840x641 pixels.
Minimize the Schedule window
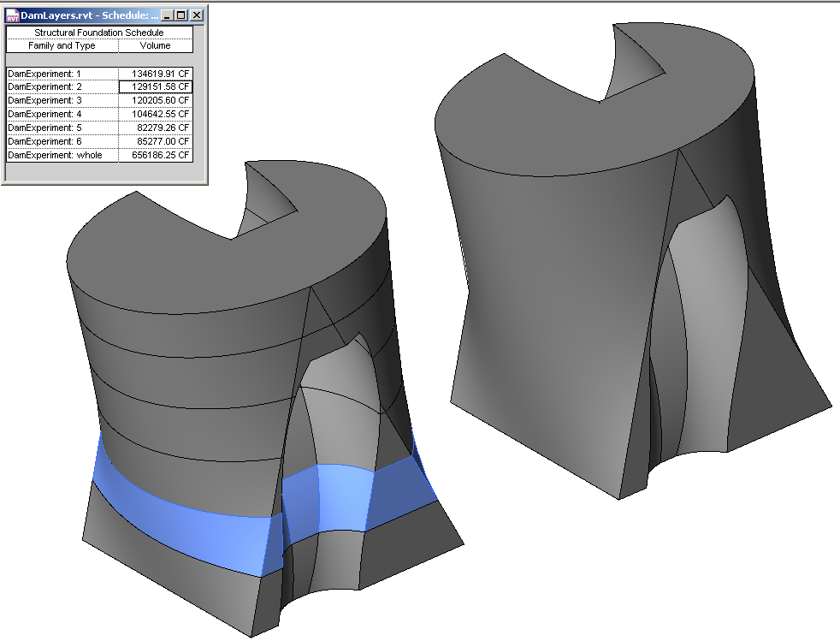[168, 15]
